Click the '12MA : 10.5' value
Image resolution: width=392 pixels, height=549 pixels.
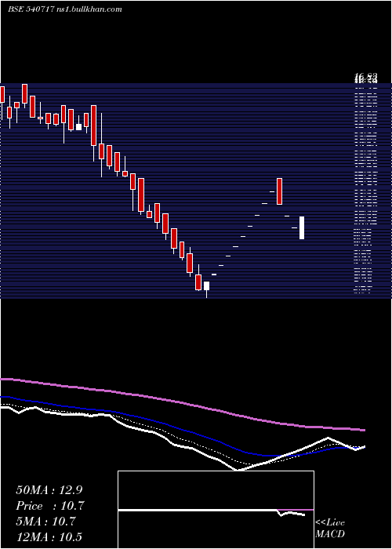pos(50,537)
